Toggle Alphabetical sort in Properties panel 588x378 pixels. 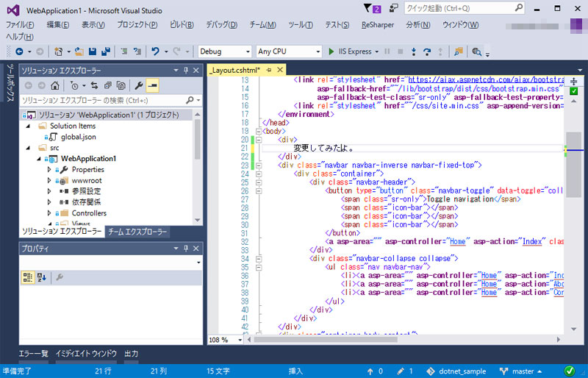42,277
